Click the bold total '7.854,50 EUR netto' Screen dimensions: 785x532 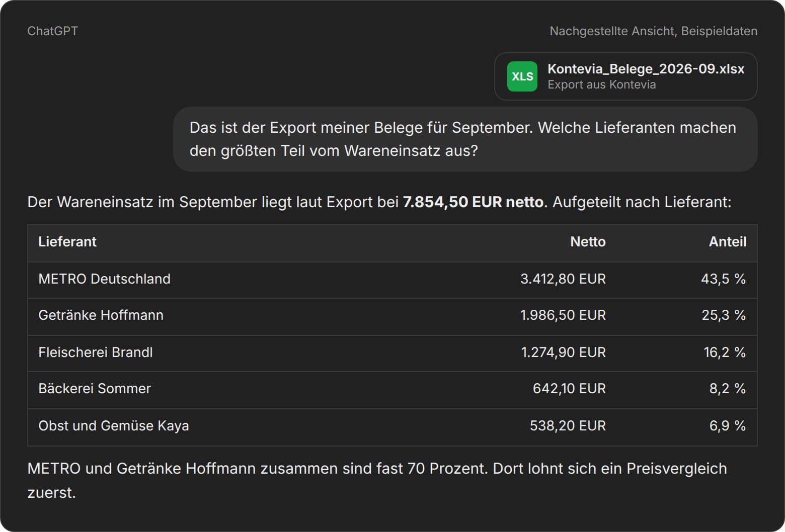473,202
